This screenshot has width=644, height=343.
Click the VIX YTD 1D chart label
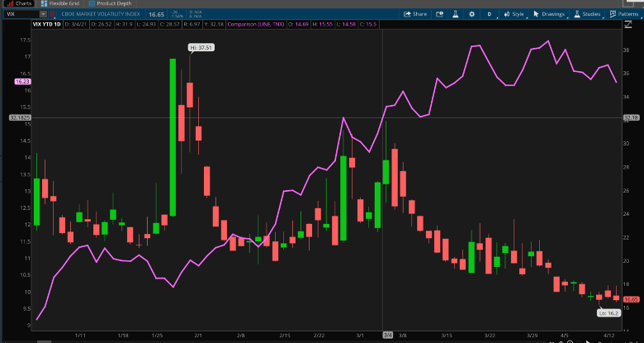tap(47, 24)
